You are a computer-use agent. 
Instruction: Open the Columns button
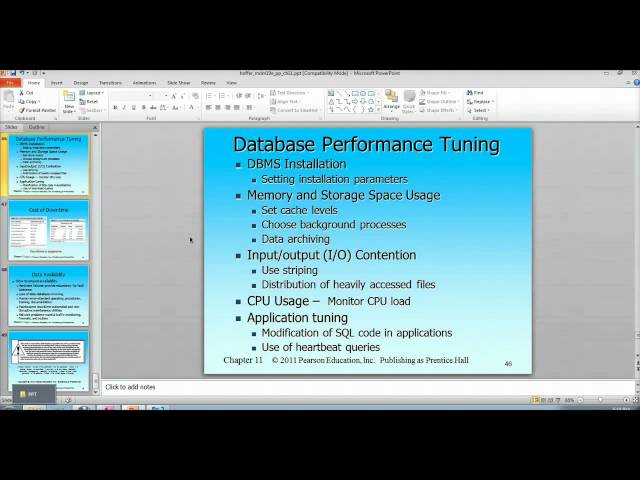tap(249, 108)
